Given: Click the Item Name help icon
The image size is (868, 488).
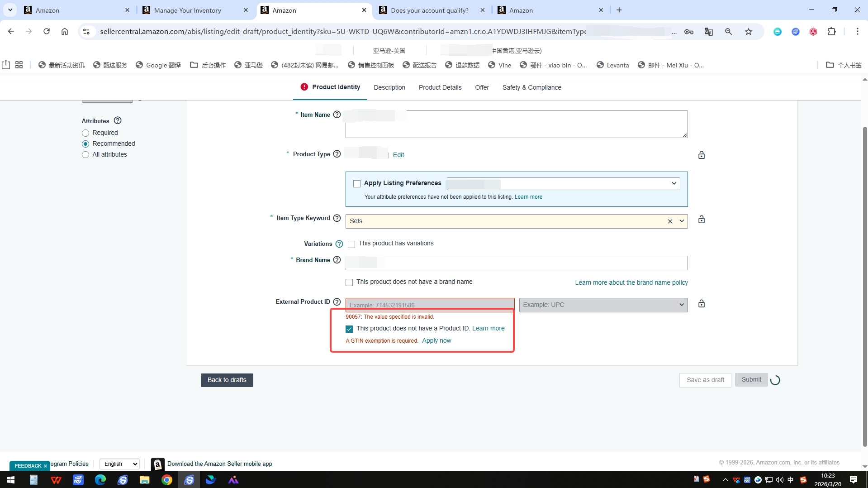Looking at the screenshot, I should point(337,115).
